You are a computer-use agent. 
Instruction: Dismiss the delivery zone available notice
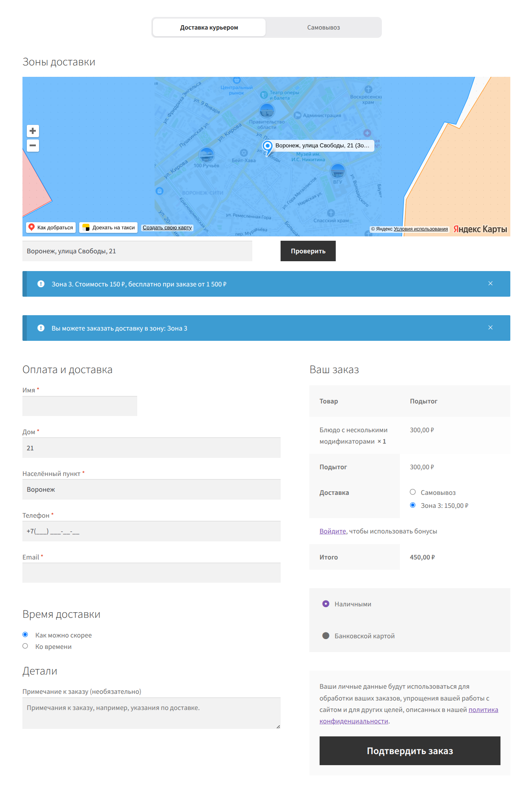tap(491, 328)
